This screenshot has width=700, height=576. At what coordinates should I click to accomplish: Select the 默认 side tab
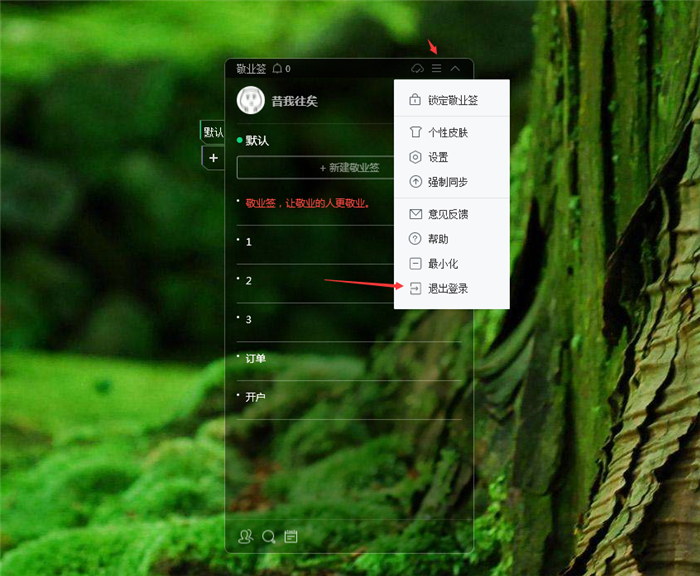(x=213, y=132)
